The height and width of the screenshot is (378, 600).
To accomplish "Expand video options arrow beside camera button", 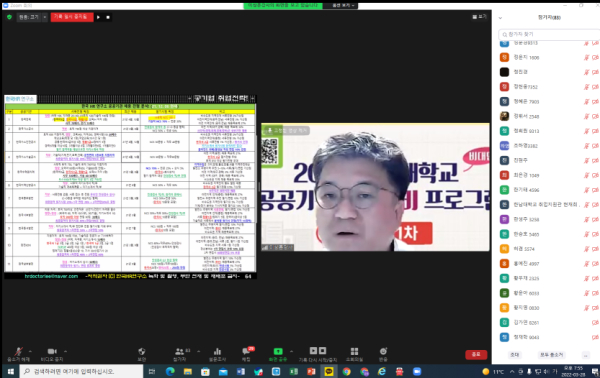I will coord(65,351).
